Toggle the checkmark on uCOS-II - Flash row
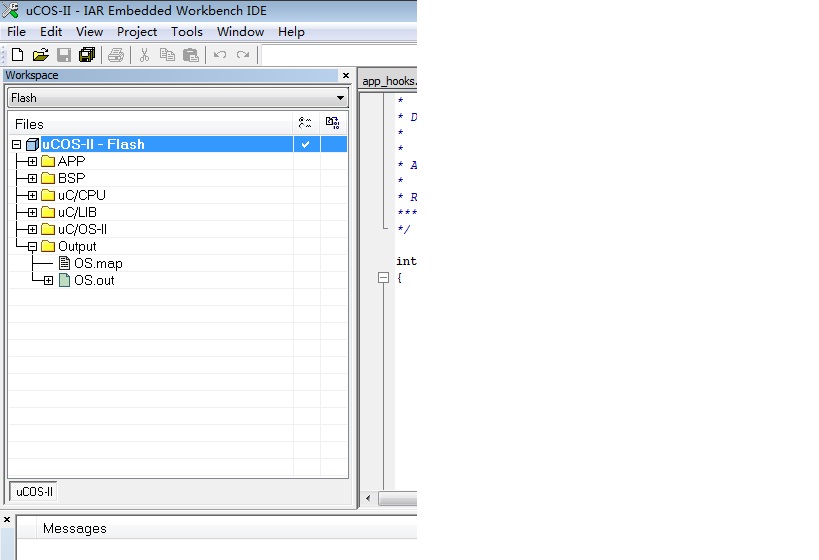 [x=306, y=144]
